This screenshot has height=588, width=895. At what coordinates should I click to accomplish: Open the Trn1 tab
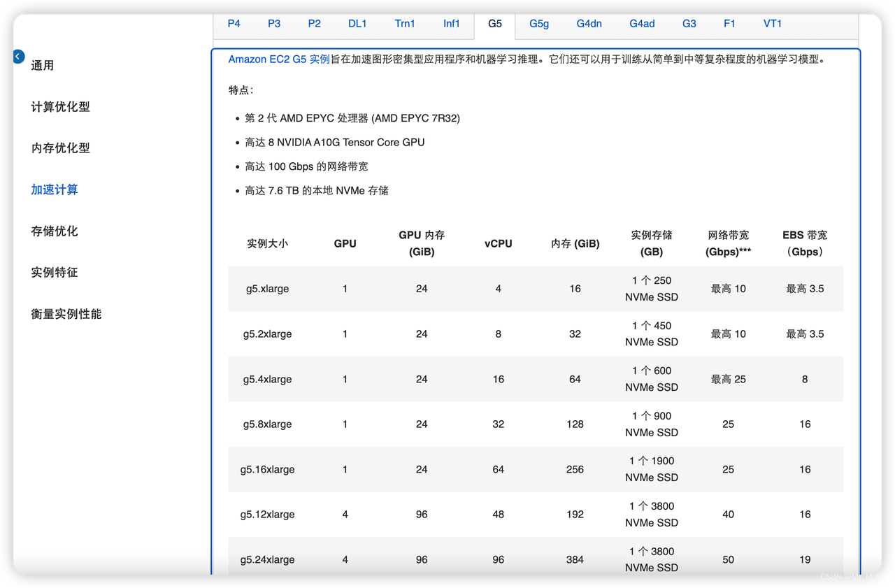(405, 24)
